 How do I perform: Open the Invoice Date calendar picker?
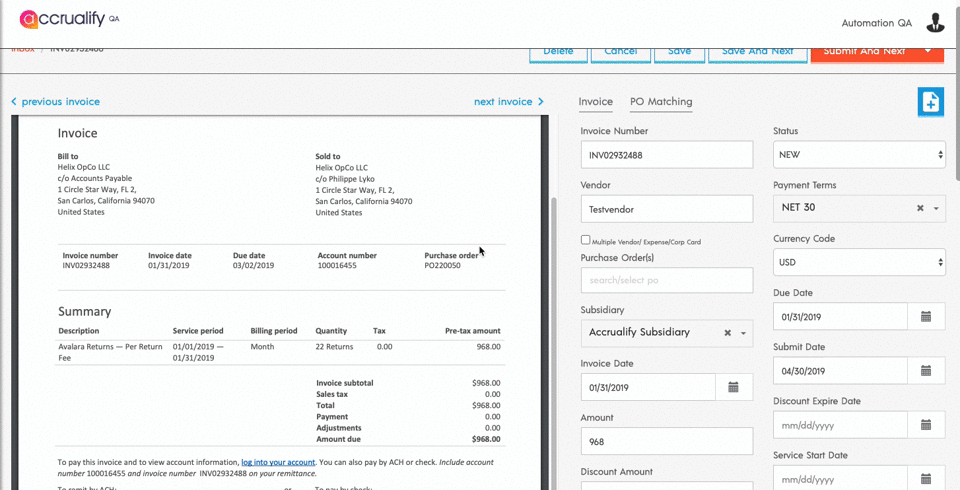pyautogui.click(x=733, y=387)
